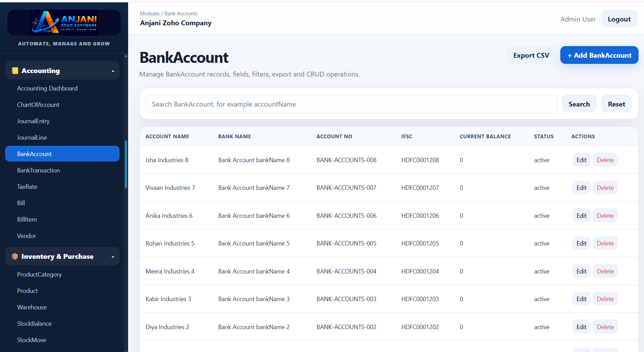Edit the Kabir Industries 3 record
Image resolution: width=644 pixels, height=352 pixels.
tap(581, 299)
